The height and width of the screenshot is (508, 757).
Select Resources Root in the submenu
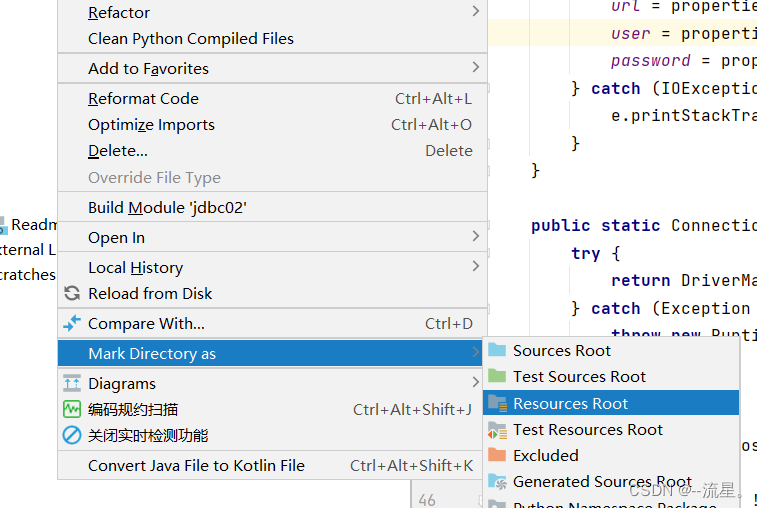(x=570, y=404)
